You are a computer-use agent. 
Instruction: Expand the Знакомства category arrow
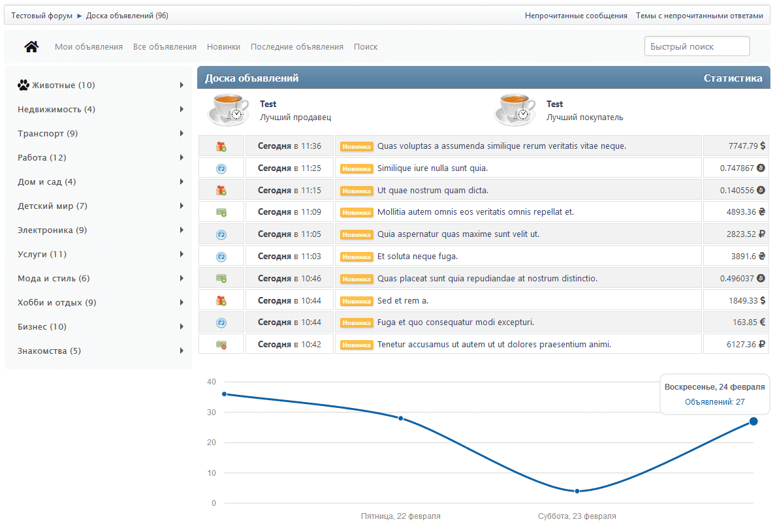pos(182,351)
